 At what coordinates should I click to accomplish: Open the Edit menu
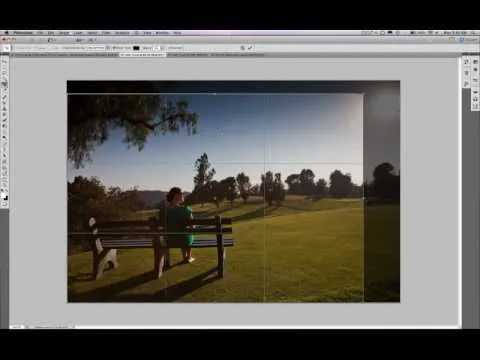click(51, 33)
